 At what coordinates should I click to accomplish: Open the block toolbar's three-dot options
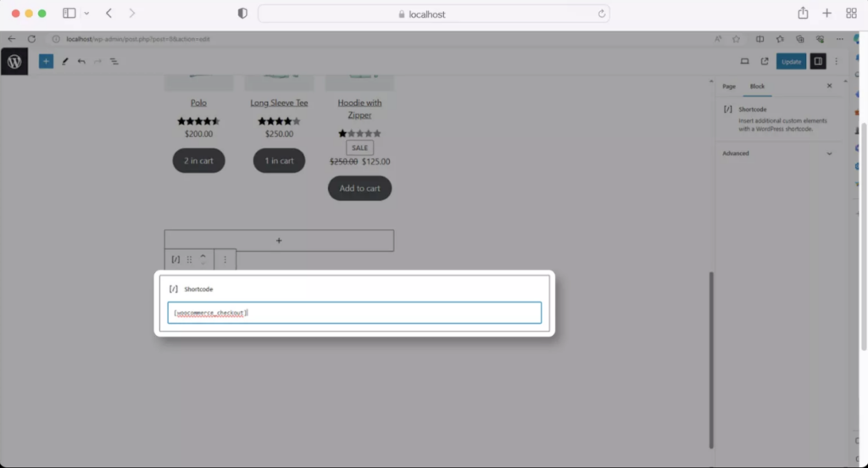coord(225,259)
